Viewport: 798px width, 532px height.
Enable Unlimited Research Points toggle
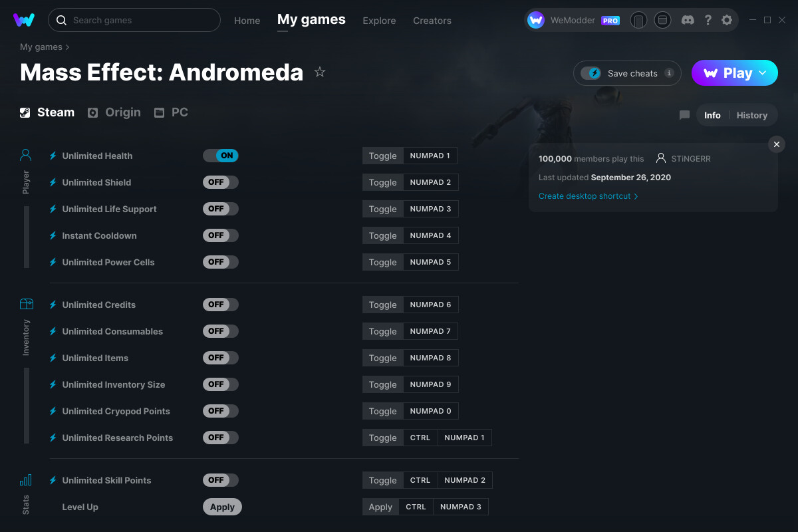[x=220, y=438]
